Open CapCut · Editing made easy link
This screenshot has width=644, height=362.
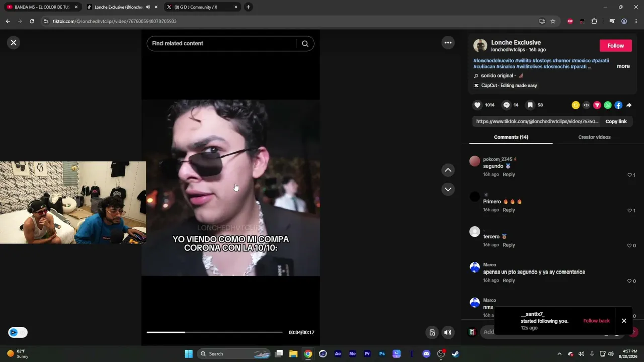506,86
